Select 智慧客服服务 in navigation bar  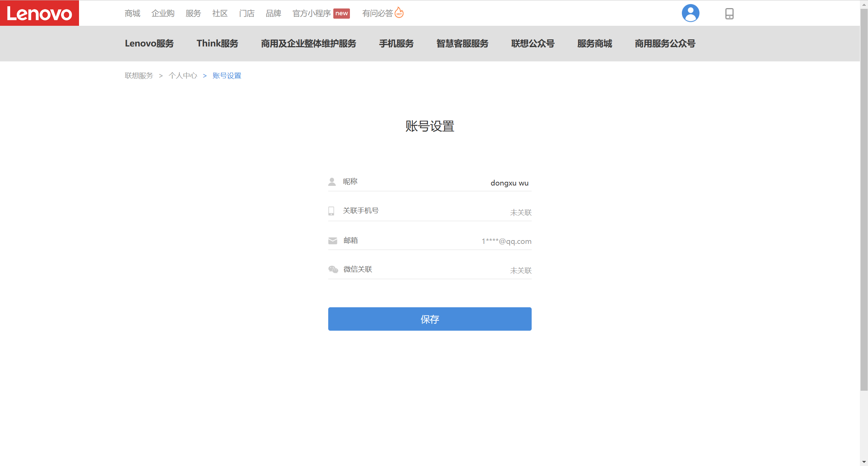462,43
